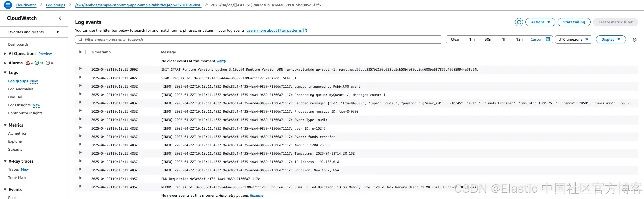Image resolution: width=644 pixels, height=199 pixels.
Task: Click the Filter events search field
Action: [258, 39]
